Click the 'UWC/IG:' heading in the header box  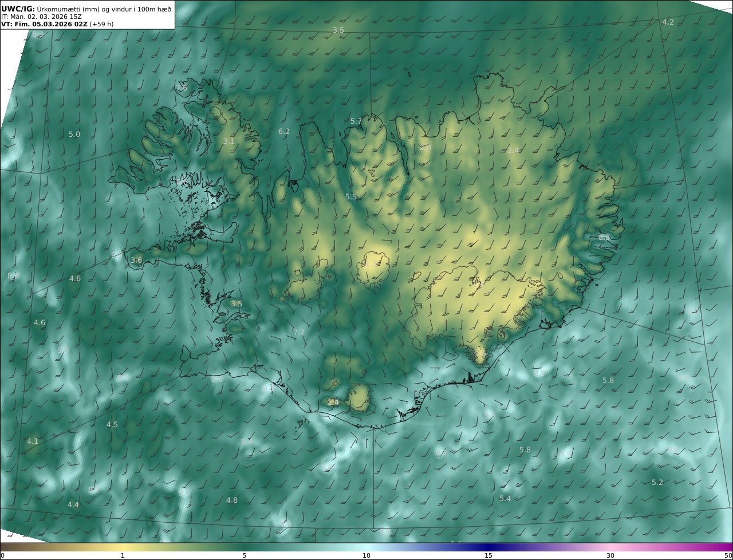tap(18, 9)
